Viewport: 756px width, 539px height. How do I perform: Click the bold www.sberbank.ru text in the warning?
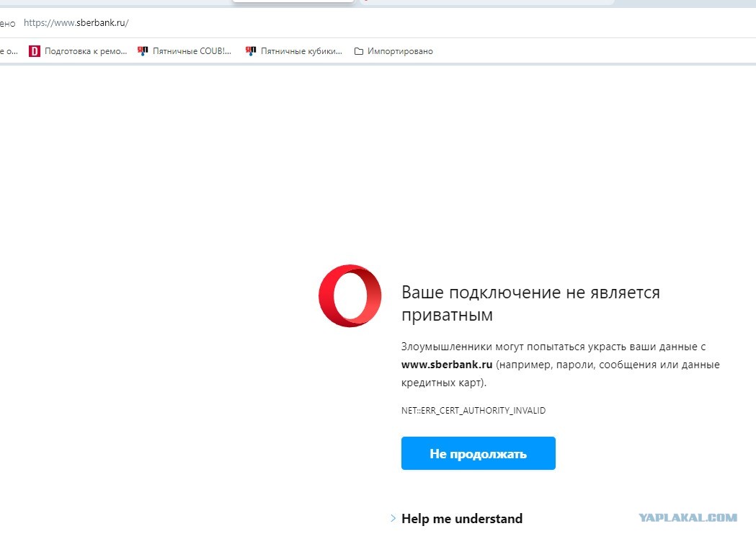point(446,365)
